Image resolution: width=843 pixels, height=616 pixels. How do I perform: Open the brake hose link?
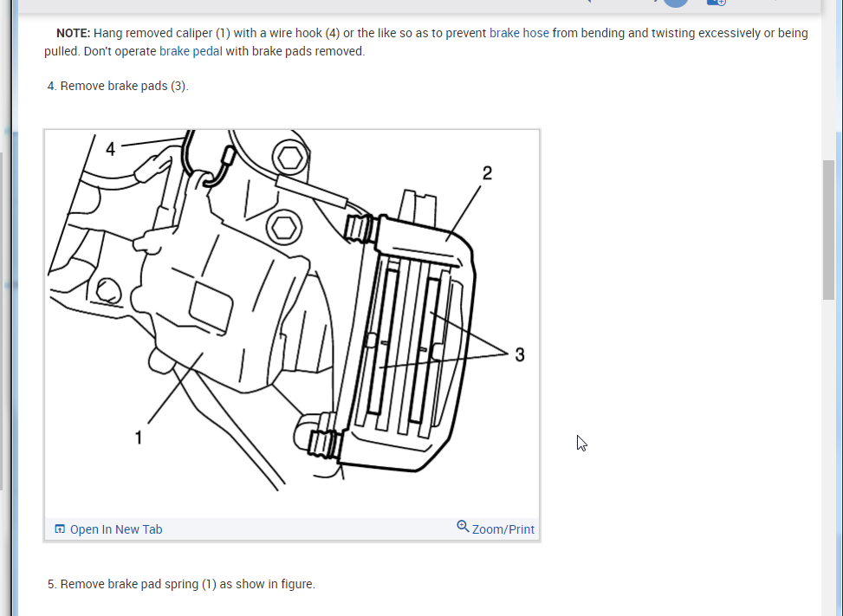pyautogui.click(x=519, y=33)
